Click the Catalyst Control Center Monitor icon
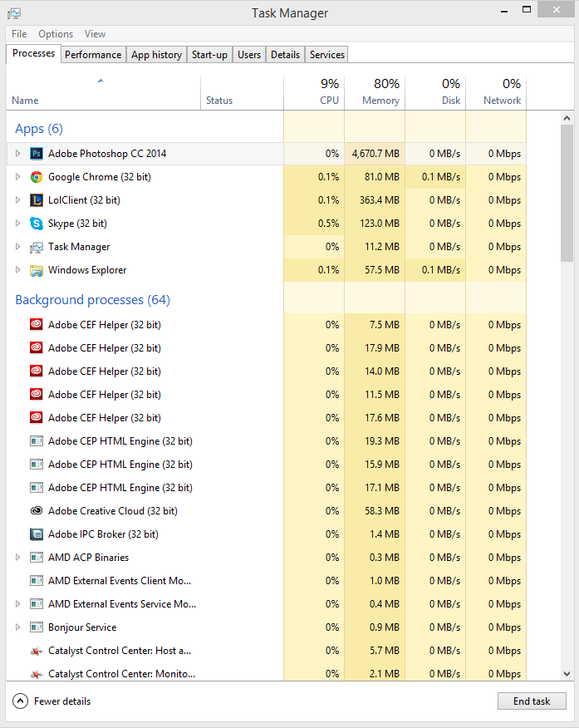This screenshot has width=579, height=728. point(37,674)
